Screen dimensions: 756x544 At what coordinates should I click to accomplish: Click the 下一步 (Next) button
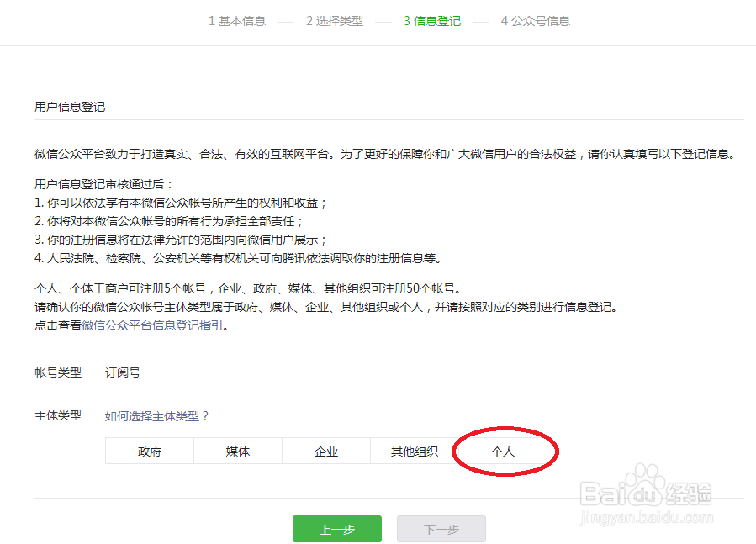pyautogui.click(x=441, y=529)
